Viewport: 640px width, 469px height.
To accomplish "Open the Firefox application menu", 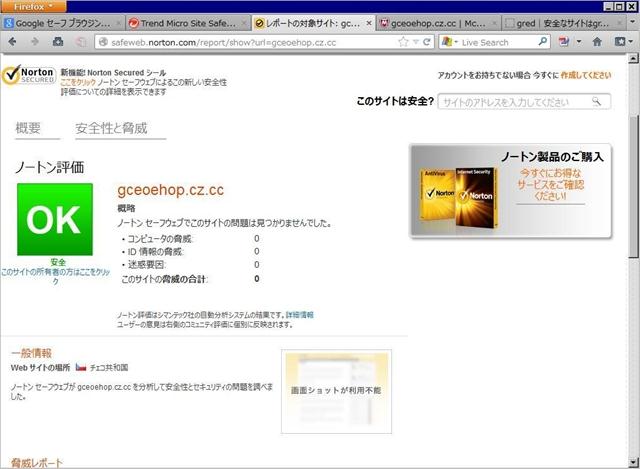I will 33,7.
